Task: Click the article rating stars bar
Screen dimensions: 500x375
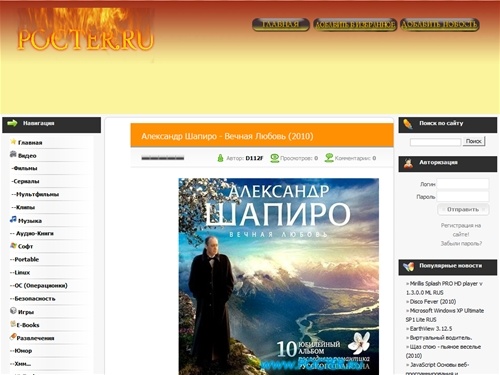Action: (x=163, y=158)
